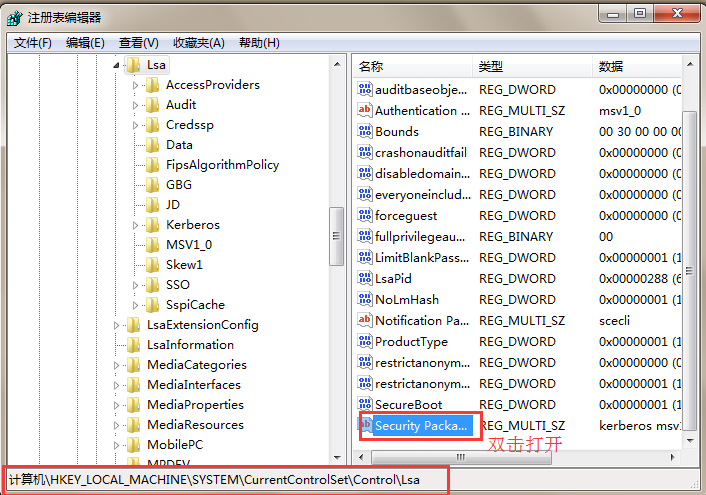Expand the SspiCache subkey
Image resolution: width=706 pixels, height=495 pixels.
(x=135, y=305)
